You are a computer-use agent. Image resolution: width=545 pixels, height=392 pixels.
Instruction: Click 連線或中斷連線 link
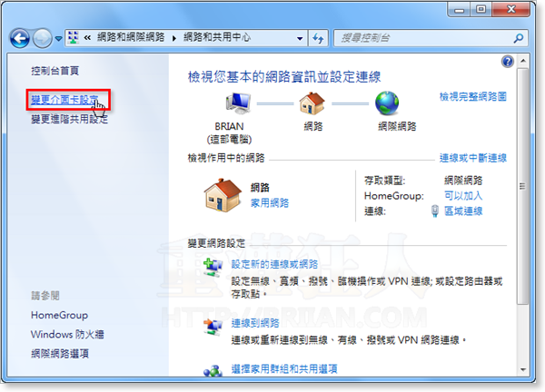point(472,158)
